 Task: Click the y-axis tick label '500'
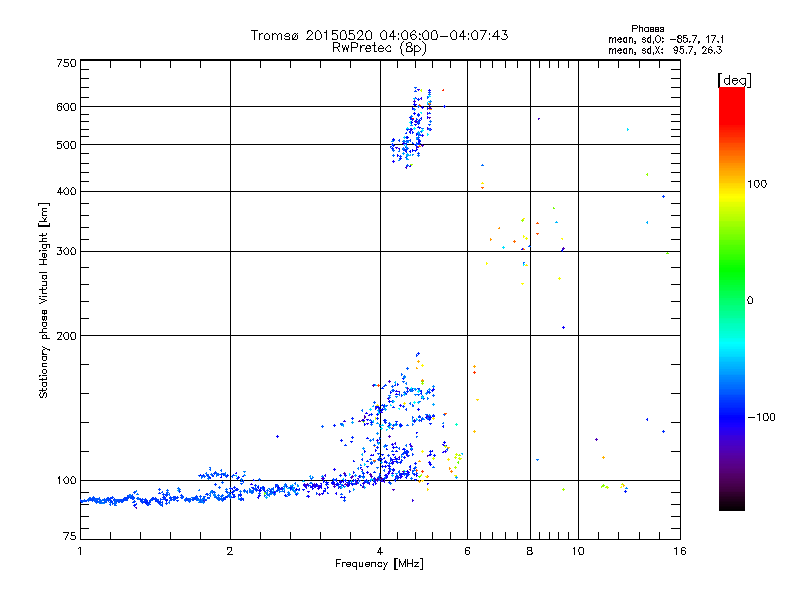click(66, 145)
